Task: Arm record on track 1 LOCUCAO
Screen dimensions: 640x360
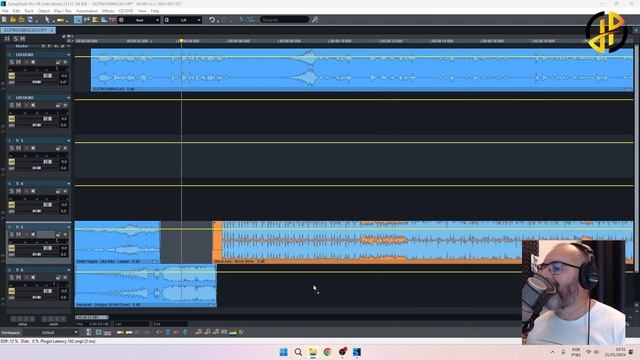Action: click(27, 62)
